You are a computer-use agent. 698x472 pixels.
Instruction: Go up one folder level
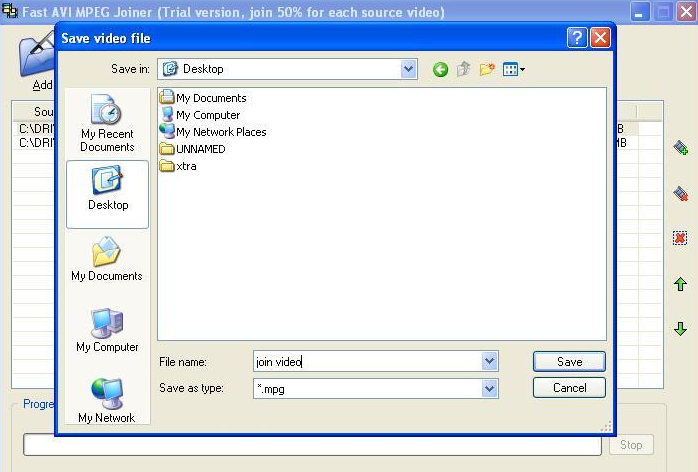pos(463,69)
